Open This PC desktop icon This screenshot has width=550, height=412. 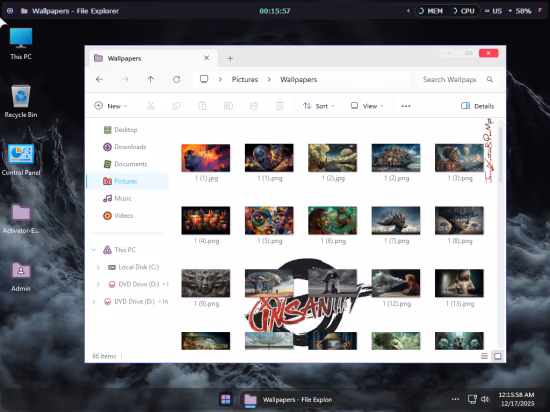pyautogui.click(x=21, y=43)
